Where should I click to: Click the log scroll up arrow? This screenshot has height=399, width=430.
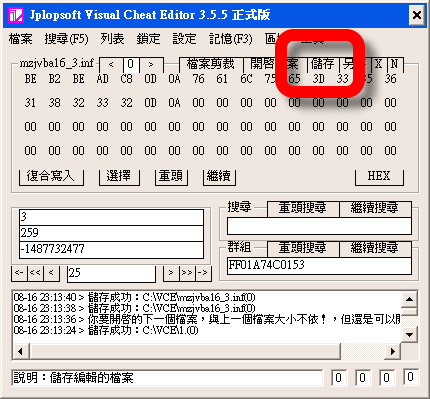pyautogui.click(x=409, y=300)
